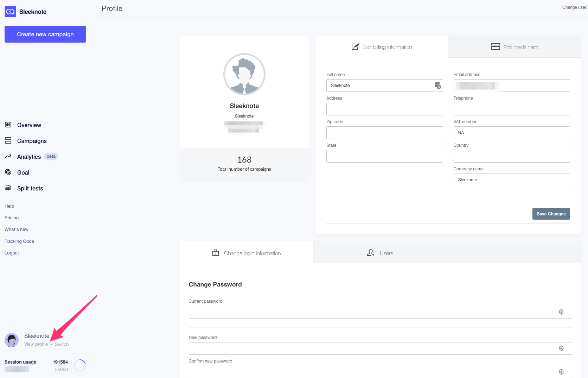Focus the Country input field
The image size is (588, 378).
click(512, 156)
